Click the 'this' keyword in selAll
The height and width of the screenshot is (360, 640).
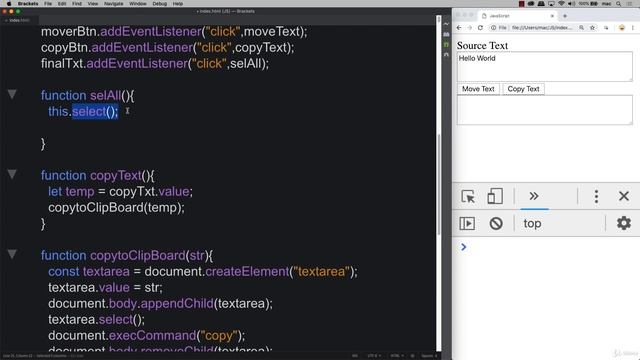(58, 111)
